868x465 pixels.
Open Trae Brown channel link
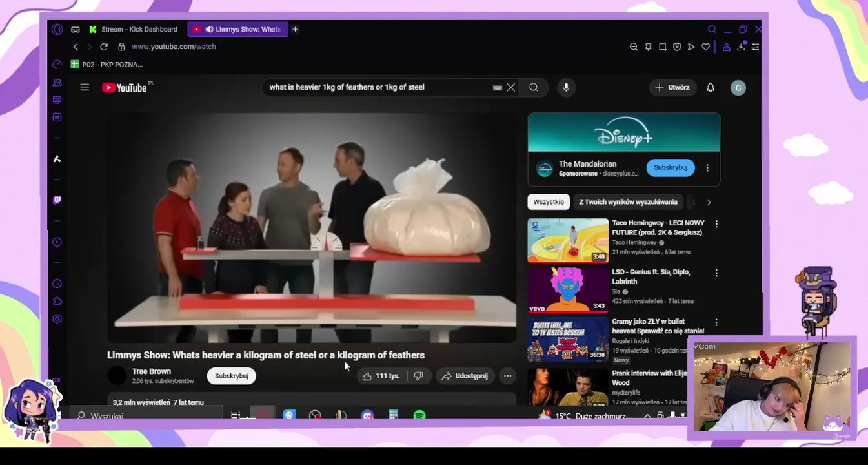click(152, 371)
